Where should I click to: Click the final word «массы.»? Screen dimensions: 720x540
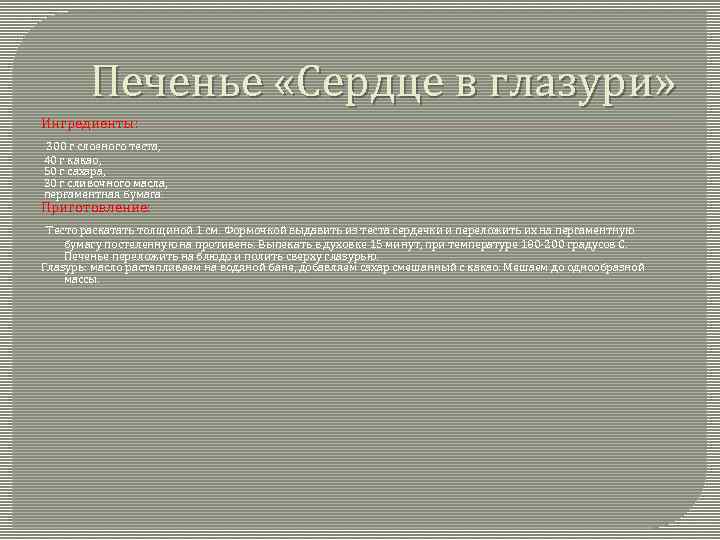pos(81,279)
